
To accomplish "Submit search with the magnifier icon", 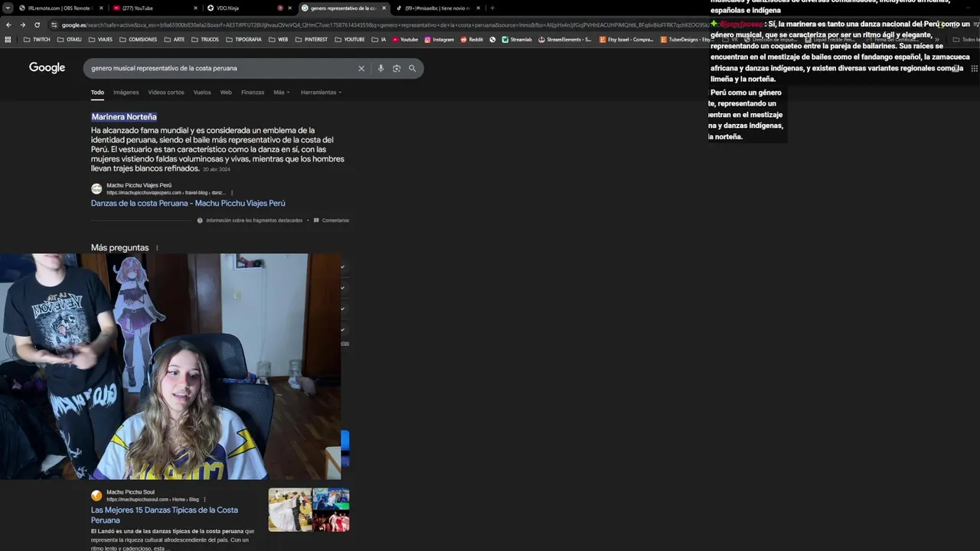I will coord(412,68).
